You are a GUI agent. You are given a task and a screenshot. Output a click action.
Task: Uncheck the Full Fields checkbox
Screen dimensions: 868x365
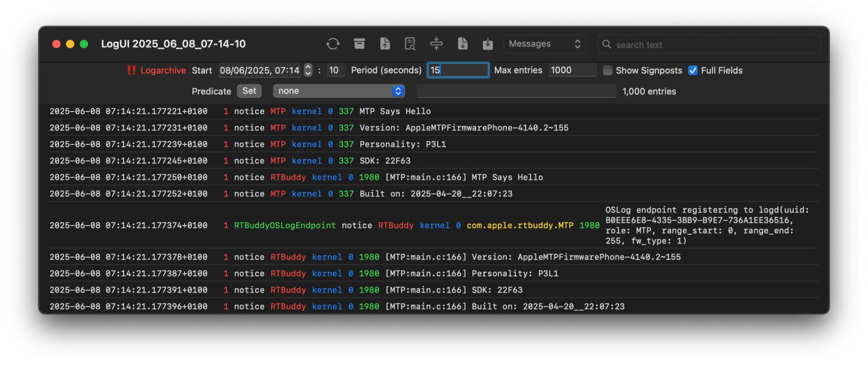[693, 71]
